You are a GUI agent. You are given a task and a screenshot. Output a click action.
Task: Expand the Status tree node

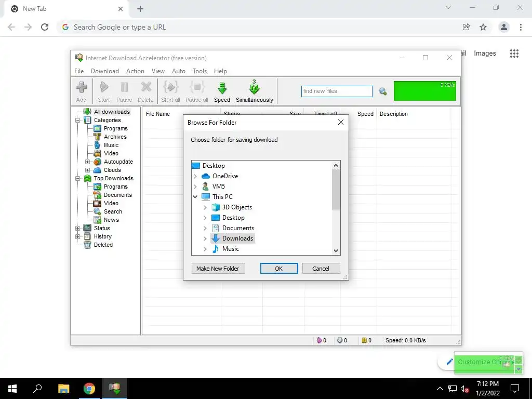coord(78,229)
